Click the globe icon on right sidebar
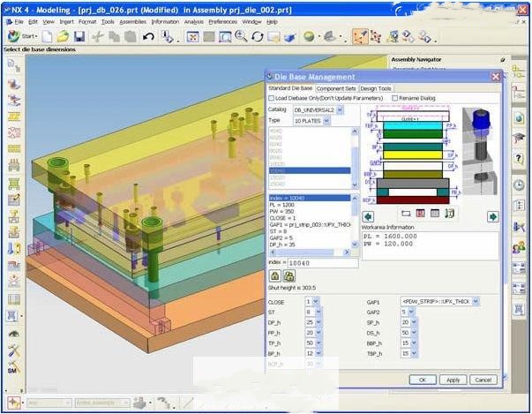The width and height of the screenshot is (532, 414). [x=519, y=118]
